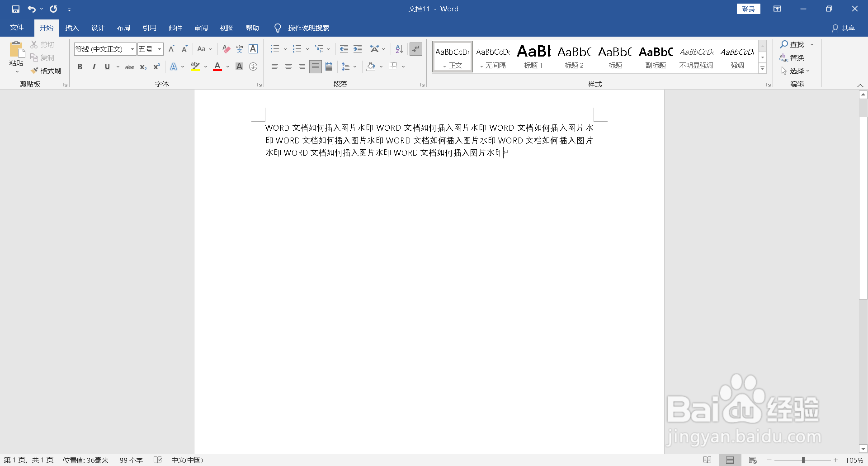Apply superscript formatting
The image size is (868, 466).
point(156,67)
